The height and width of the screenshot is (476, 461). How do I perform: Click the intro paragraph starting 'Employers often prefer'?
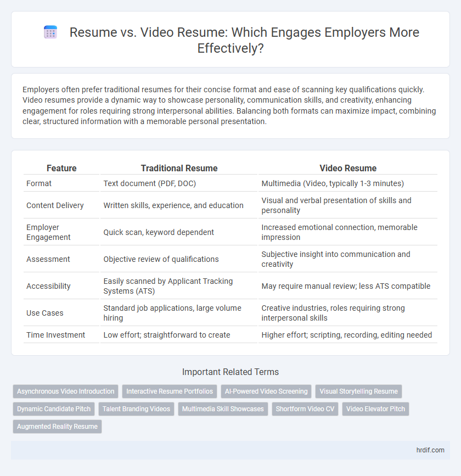coord(229,105)
